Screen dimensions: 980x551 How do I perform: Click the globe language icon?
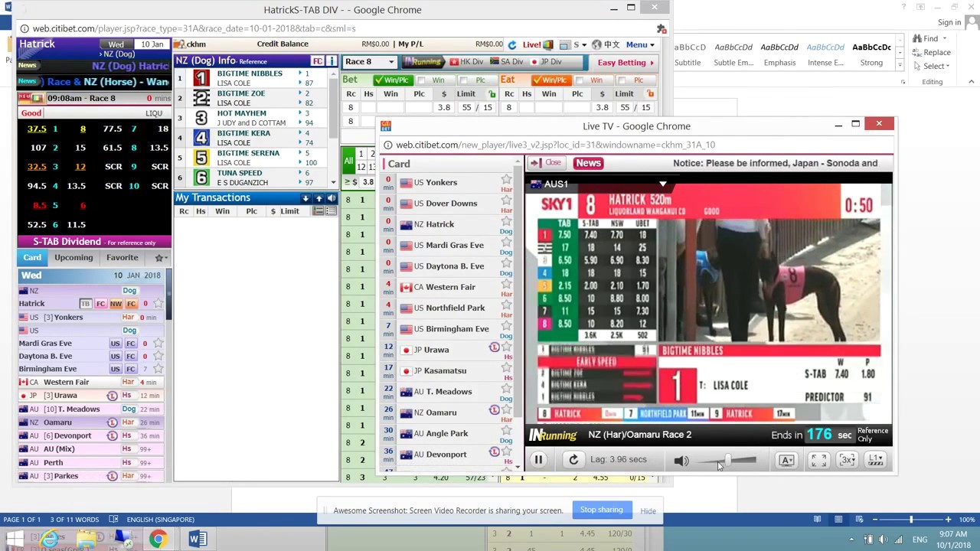pos(596,44)
